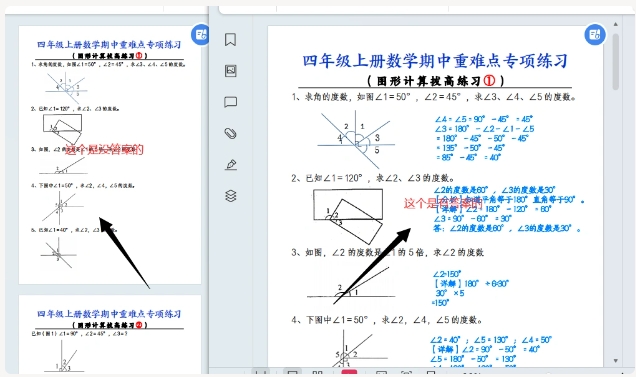This screenshot has height=377, width=636.
Task: Open the signature pen panel icon
Action: (x=231, y=165)
